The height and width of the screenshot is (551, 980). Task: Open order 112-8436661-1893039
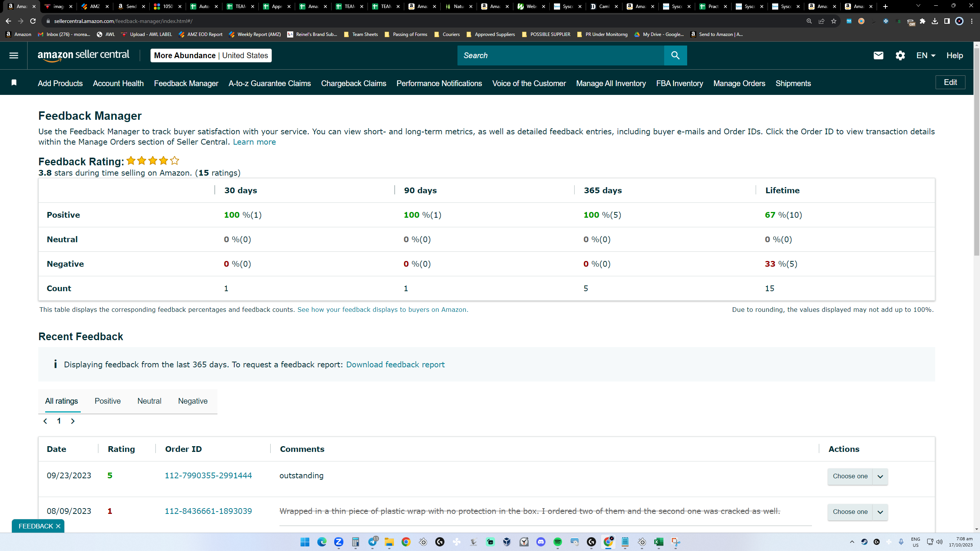[208, 511]
